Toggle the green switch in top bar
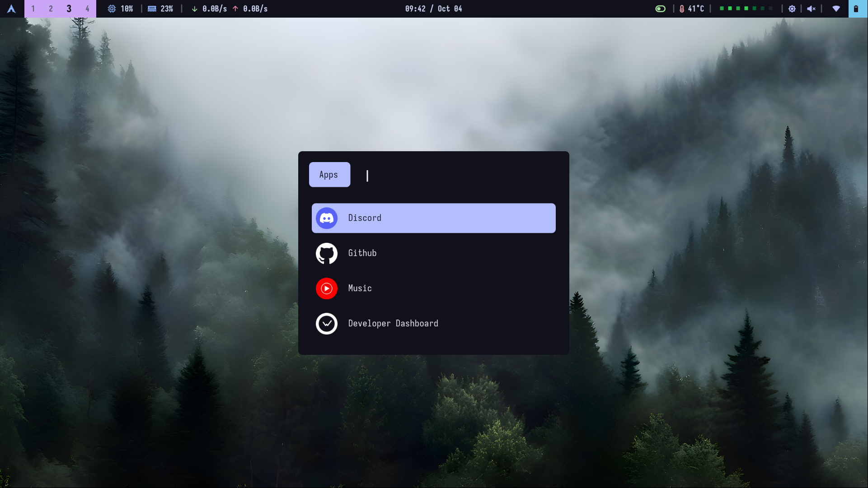This screenshot has height=488, width=868. click(x=660, y=9)
